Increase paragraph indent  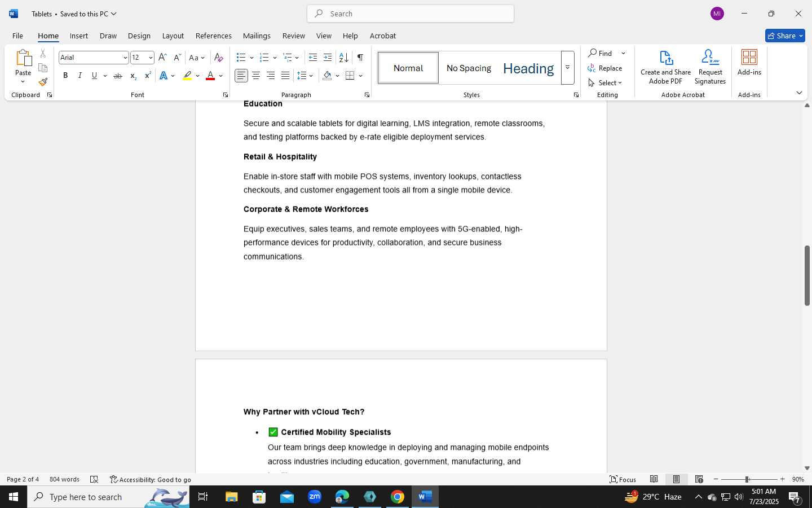(x=328, y=58)
